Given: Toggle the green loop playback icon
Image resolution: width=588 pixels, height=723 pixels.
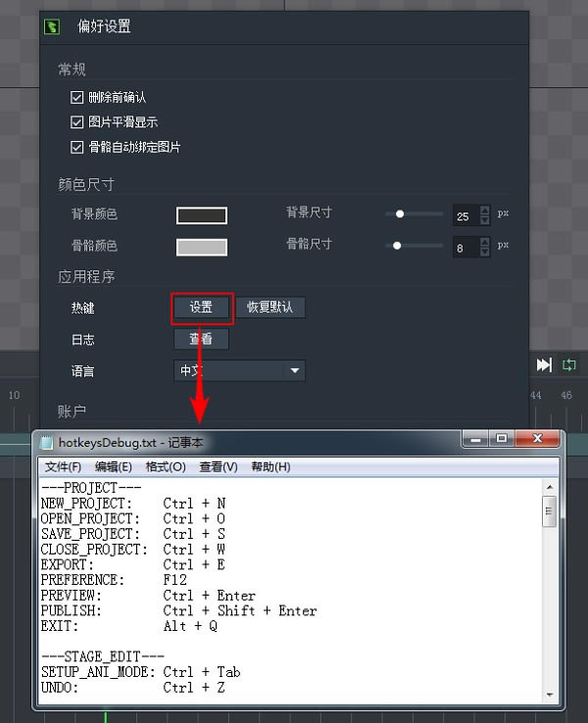Looking at the screenshot, I should (569, 364).
